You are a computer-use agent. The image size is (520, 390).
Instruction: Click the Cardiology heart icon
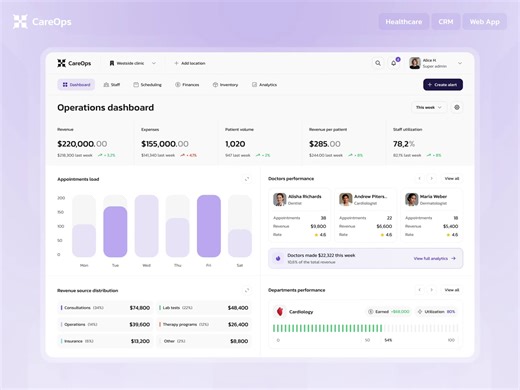click(280, 312)
